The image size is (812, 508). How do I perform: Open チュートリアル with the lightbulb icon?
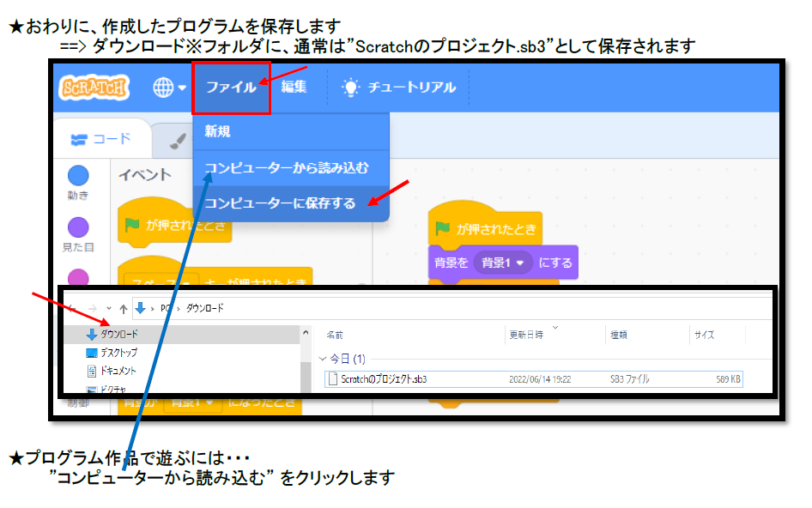tap(399, 88)
